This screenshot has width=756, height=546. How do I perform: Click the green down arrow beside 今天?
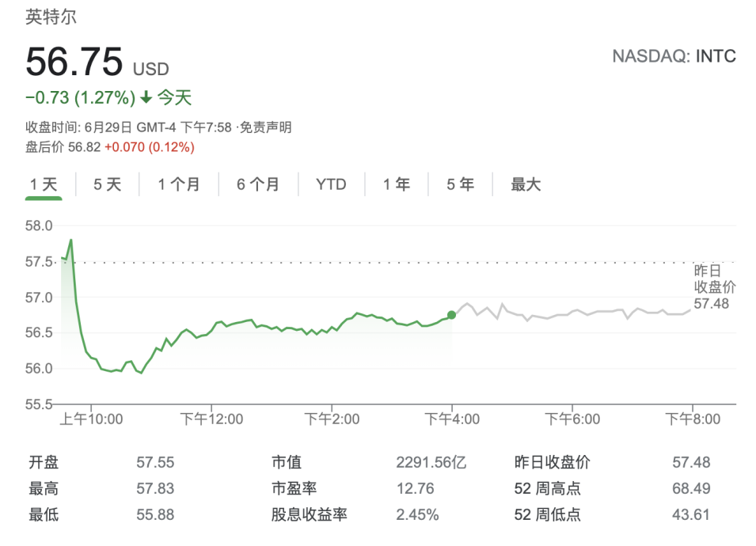tap(146, 98)
